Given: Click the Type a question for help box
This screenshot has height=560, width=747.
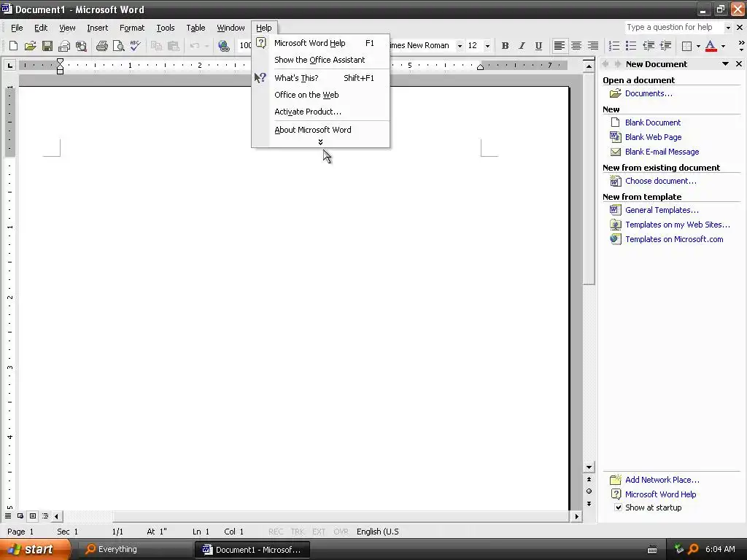Looking at the screenshot, I should pos(673,28).
